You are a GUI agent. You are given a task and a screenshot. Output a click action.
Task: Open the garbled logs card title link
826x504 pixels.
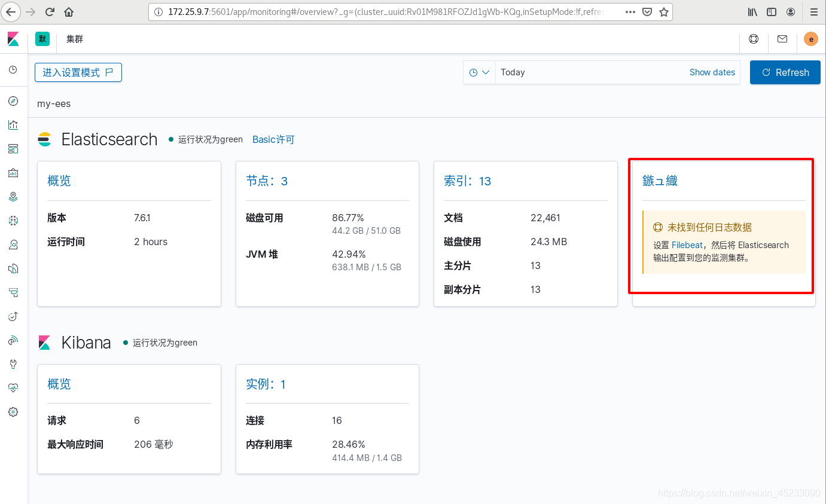[x=660, y=181]
